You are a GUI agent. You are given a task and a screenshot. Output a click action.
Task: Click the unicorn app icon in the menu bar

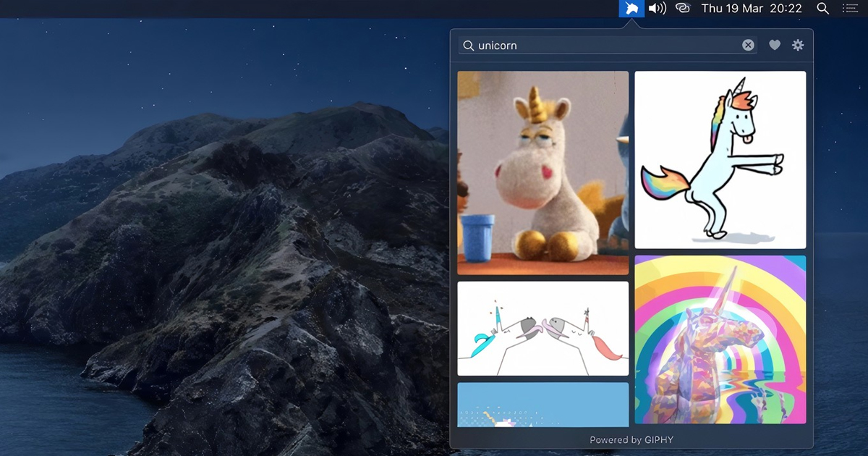tap(631, 8)
